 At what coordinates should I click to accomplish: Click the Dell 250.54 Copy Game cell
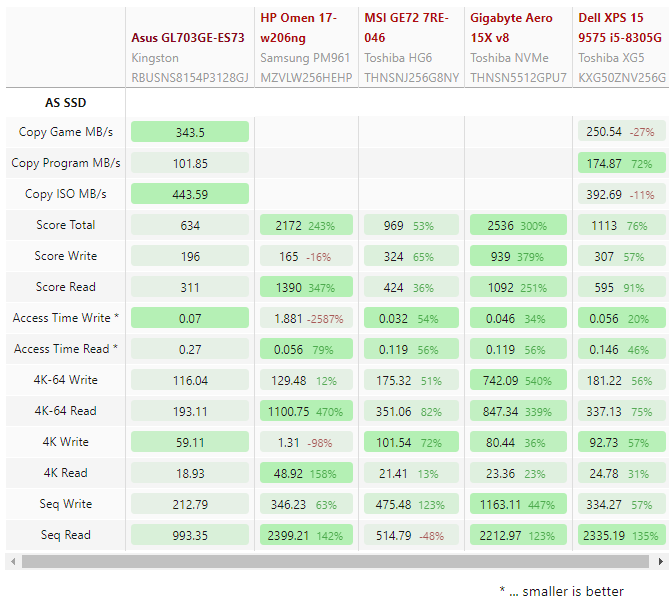(x=621, y=132)
